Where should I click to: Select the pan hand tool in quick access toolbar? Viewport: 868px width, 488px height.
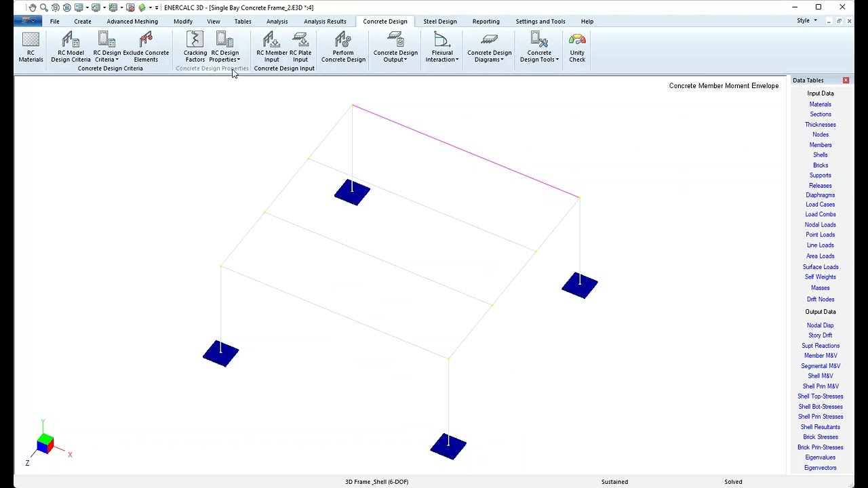(x=32, y=7)
